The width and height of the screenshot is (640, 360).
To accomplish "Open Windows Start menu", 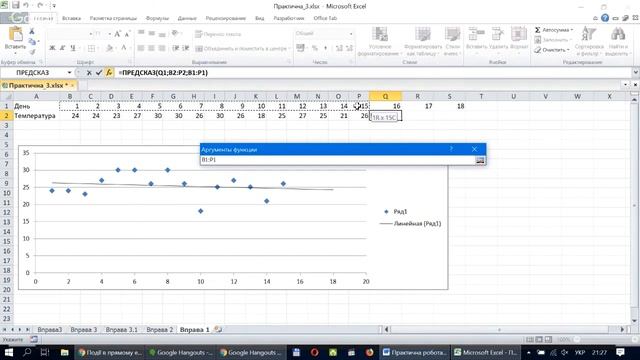I will coord(9,352).
